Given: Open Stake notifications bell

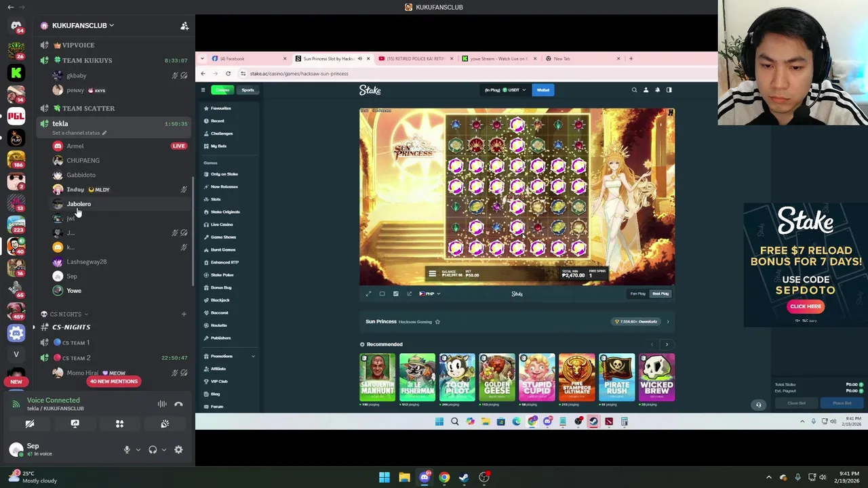Looking at the screenshot, I should pos(657,90).
